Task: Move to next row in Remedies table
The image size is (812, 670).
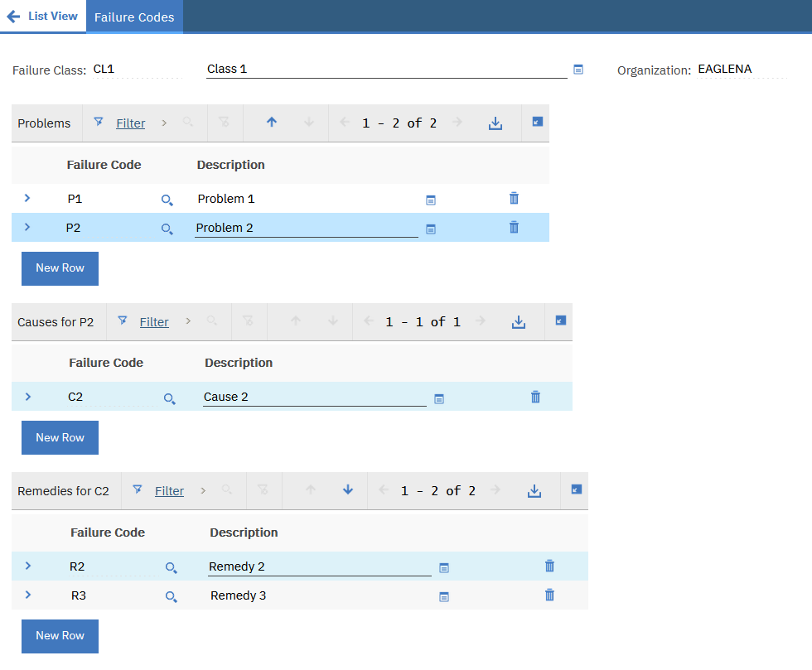Action: tap(348, 490)
